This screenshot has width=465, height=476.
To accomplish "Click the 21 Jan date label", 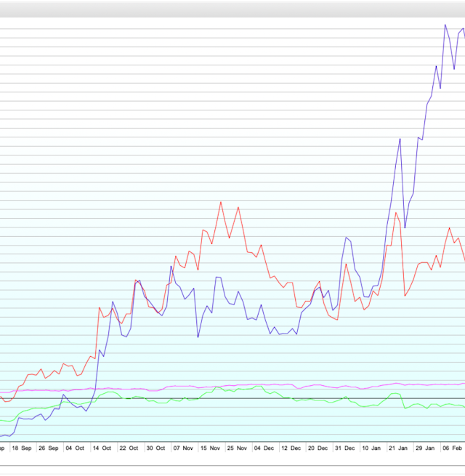I will pyautogui.click(x=398, y=448).
